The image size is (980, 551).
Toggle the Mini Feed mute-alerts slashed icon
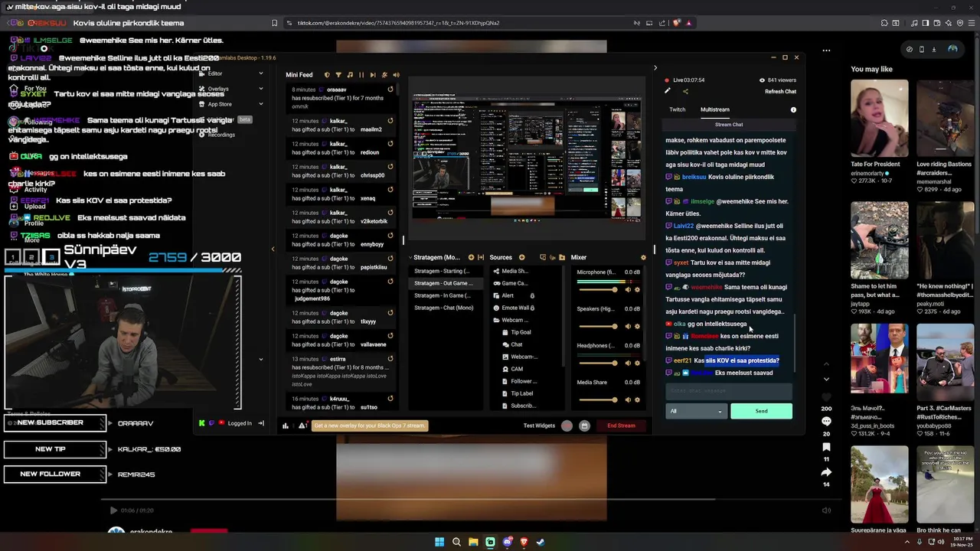384,75
